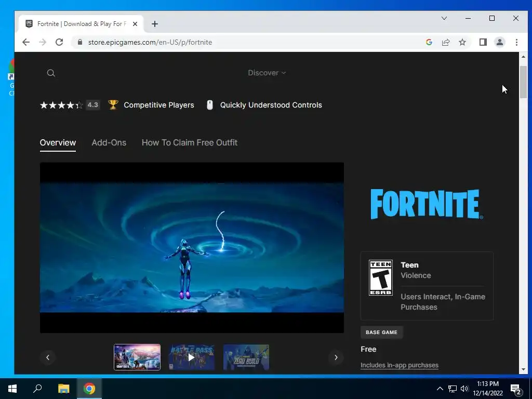Open the network tray icon
532x399 pixels.
(x=453, y=389)
